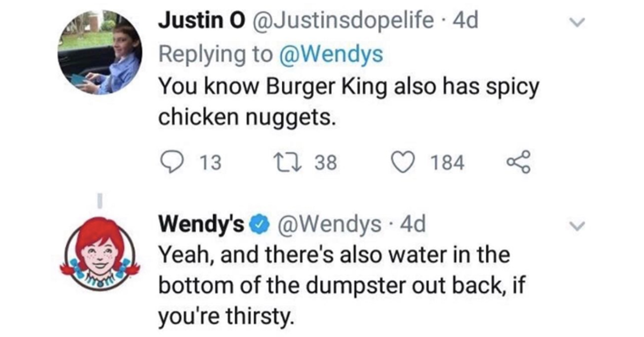Open Justin O's profile photo avatar

tap(100, 52)
